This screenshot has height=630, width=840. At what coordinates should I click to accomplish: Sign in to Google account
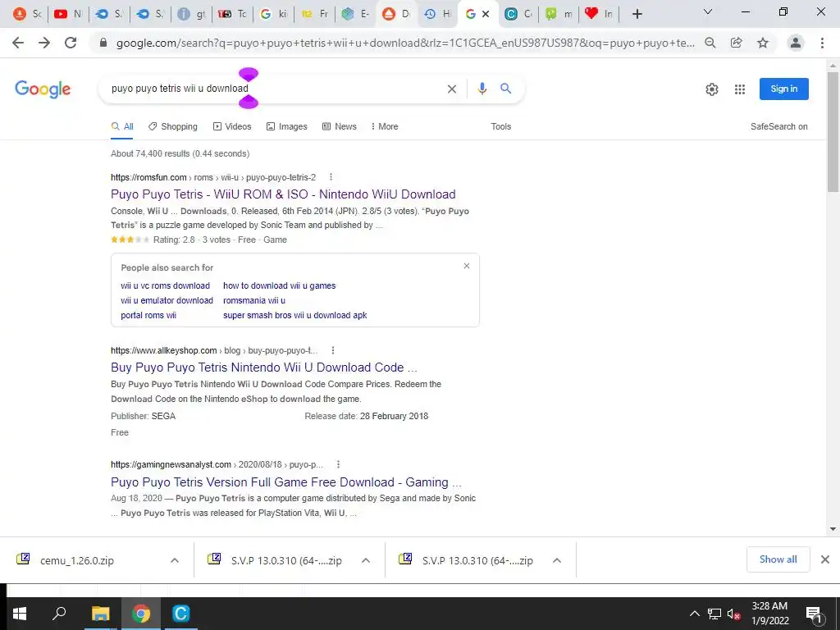(x=783, y=89)
